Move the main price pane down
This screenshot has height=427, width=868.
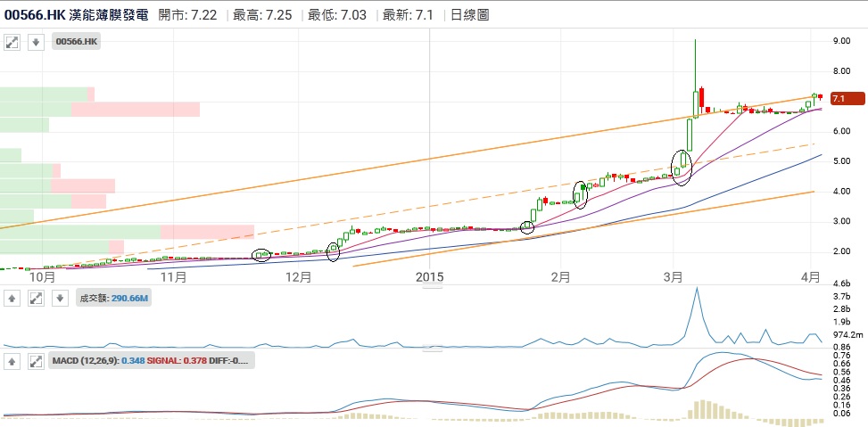(x=36, y=42)
